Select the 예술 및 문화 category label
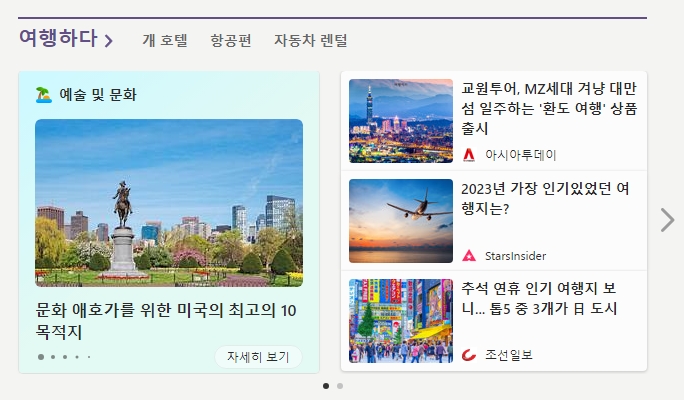 (98, 95)
